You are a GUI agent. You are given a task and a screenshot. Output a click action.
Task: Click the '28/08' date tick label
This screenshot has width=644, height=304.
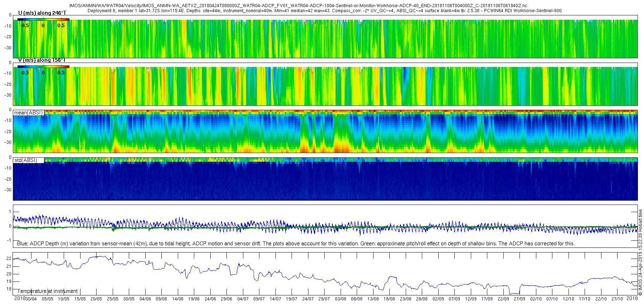click(x=422, y=299)
